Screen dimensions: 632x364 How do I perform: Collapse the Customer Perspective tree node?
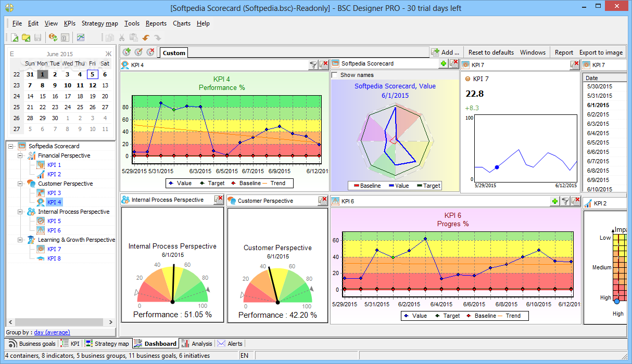tap(20, 184)
